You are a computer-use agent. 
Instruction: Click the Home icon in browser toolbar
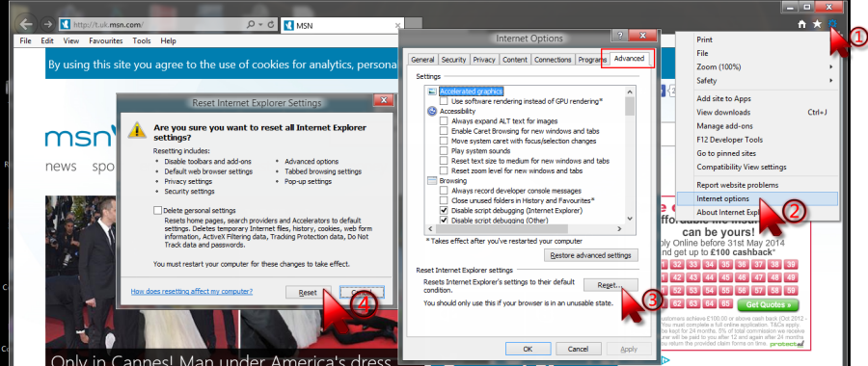[801, 24]
